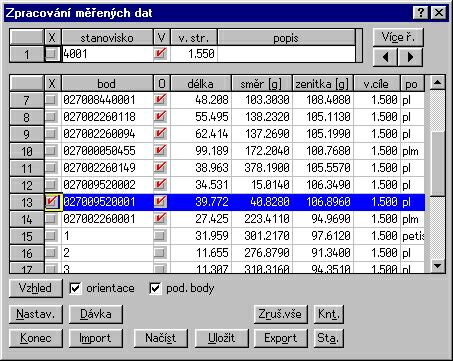Image resolution: width=453 pixels, height=361 pixels.
Task: Click length value 99.189
Action: coord(201,151)
